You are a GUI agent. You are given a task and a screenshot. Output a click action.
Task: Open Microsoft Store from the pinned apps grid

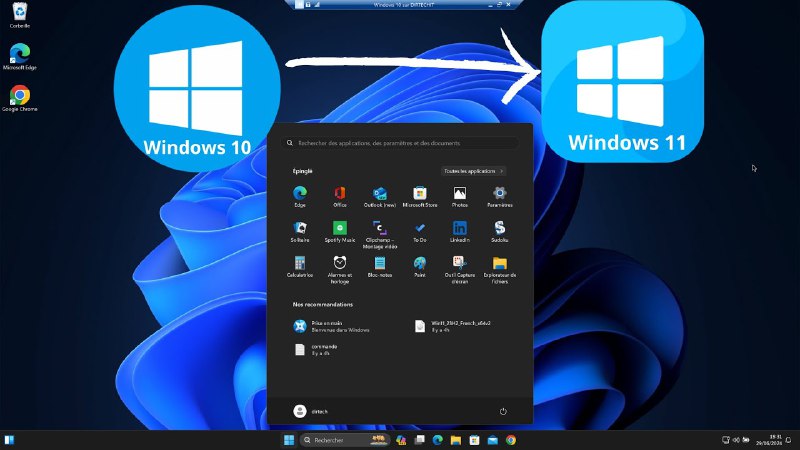coord(420,196)
